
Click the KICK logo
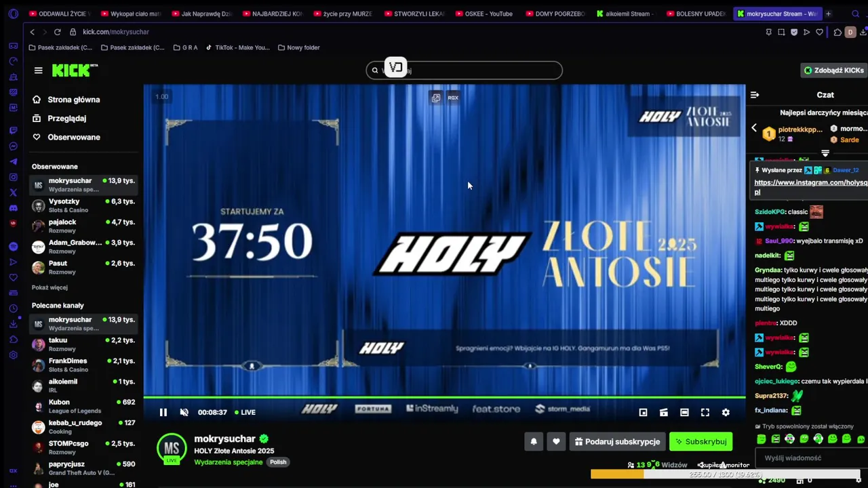[74, 70]
